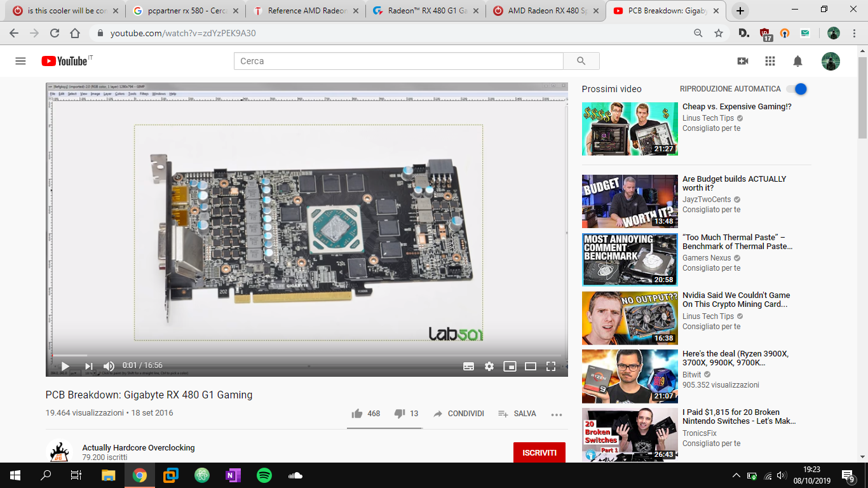Dislike the video with 13 dislikes

(x=406, y=414)
